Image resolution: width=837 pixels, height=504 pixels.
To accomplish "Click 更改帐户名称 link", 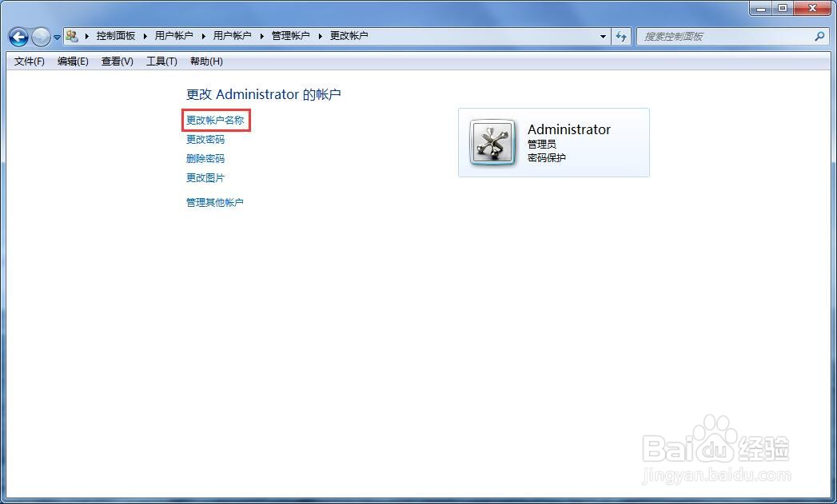I will tap(215, 120).
